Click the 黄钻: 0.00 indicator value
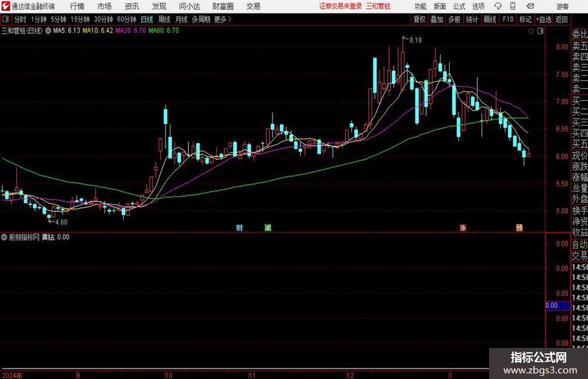Image resolution: width=588 pixels, height=379 pixels. pos(55,237)
